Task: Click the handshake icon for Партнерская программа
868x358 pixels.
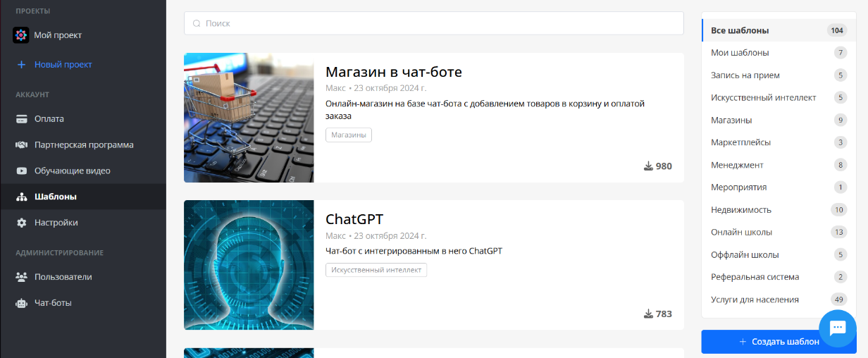Action: point(21,145)
